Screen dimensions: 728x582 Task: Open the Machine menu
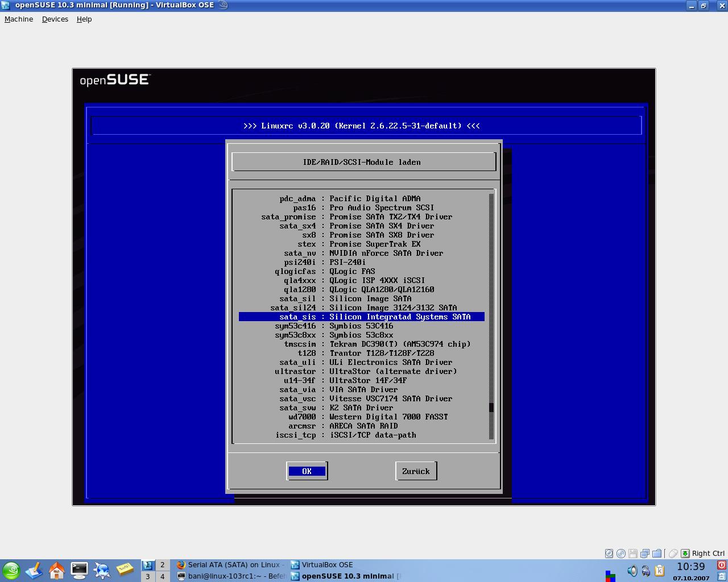pos(19,19)
